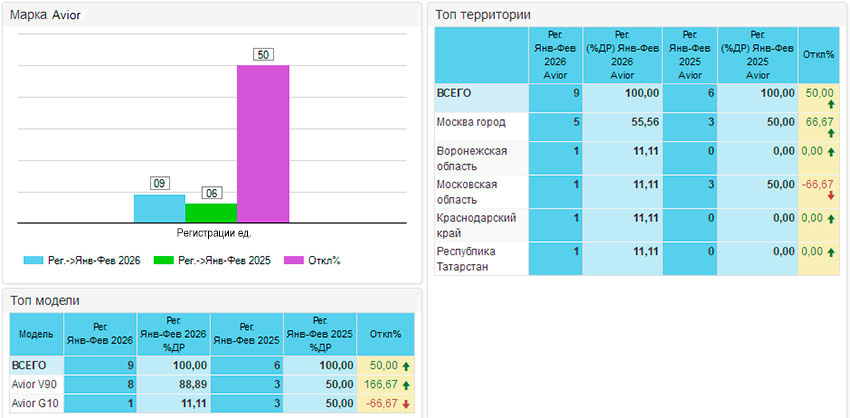
Task: Select the green chart bar labeled 06
Action: point(211,212)
